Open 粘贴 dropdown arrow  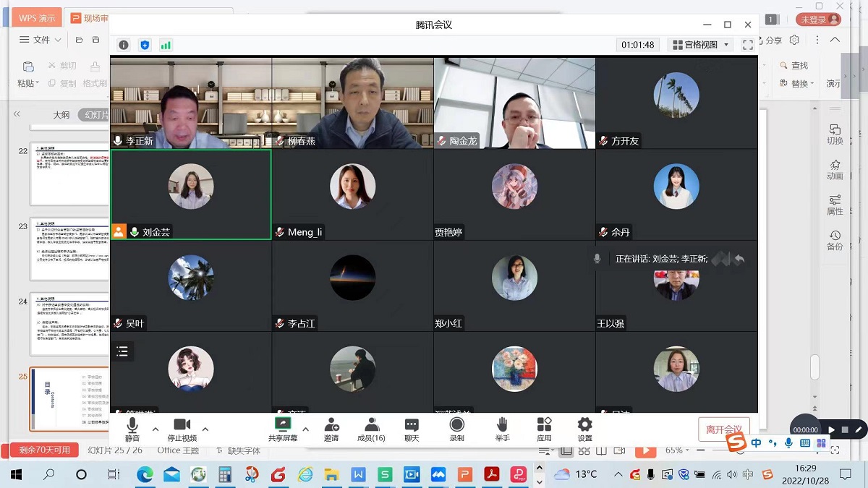pyautogui.click(x=36, y=84)
